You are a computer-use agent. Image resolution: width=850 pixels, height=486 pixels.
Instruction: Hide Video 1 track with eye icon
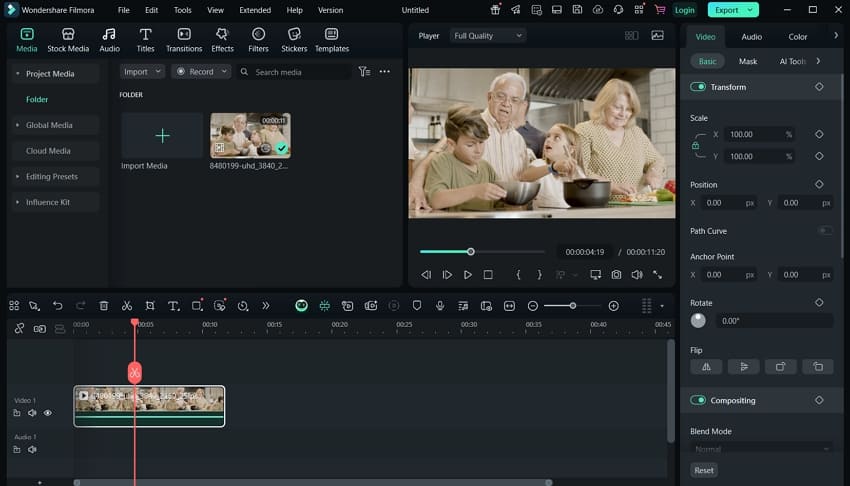coord(48,413)
